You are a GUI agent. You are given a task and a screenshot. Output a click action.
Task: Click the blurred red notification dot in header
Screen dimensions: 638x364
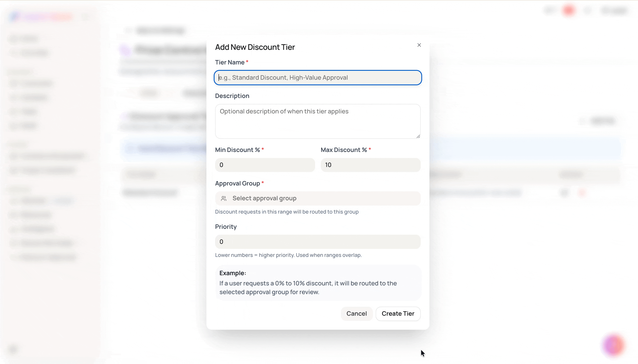tap(569, 10)
